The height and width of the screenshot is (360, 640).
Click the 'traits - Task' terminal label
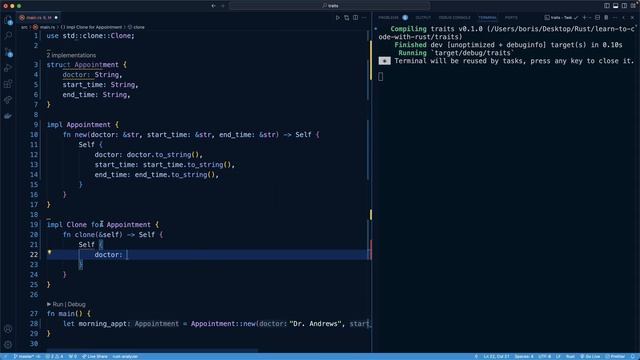561,18
